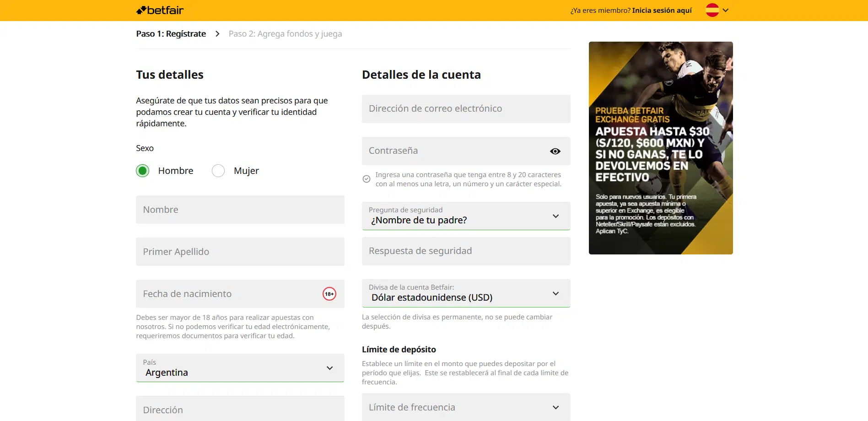Click text 'La selección de divisa es permanente'
The height and width of the screenshot is (421, 868).
422,317
